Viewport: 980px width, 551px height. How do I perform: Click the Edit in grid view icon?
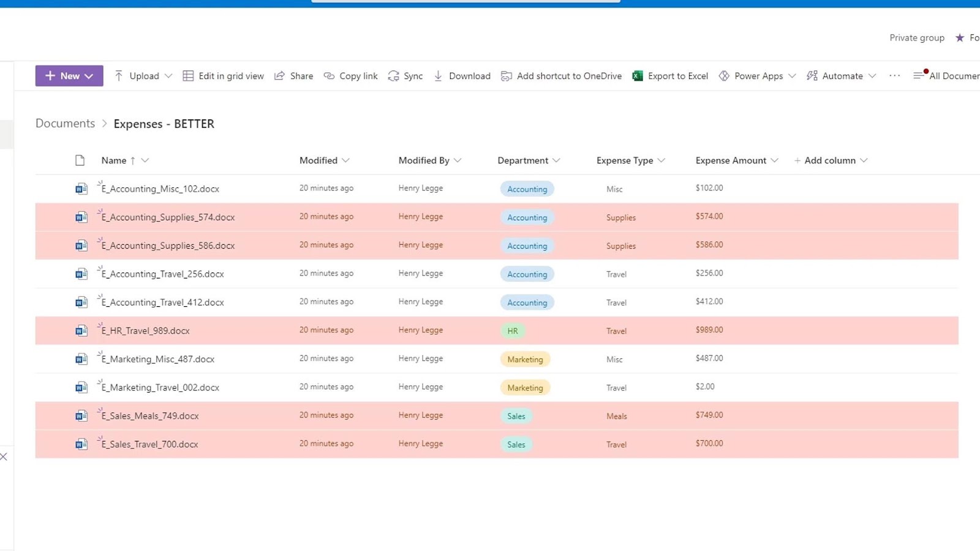click(188, 76)
